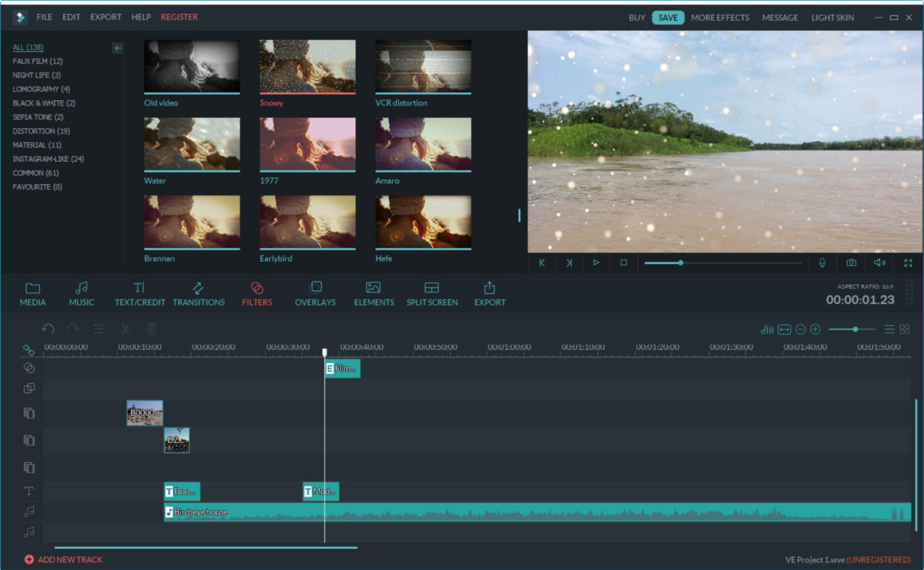Open the HELP menu

[141, 17]
